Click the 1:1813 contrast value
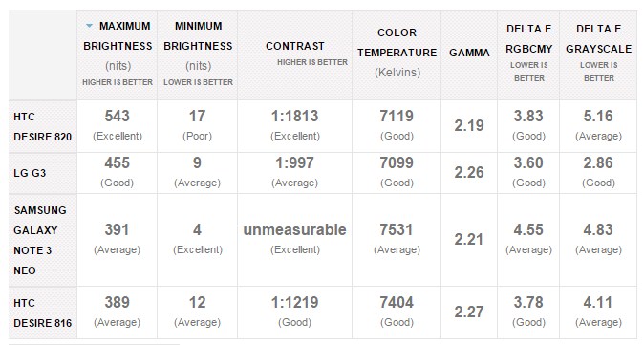Viewport: 644px width, 345px height. (x=295, y=117)
